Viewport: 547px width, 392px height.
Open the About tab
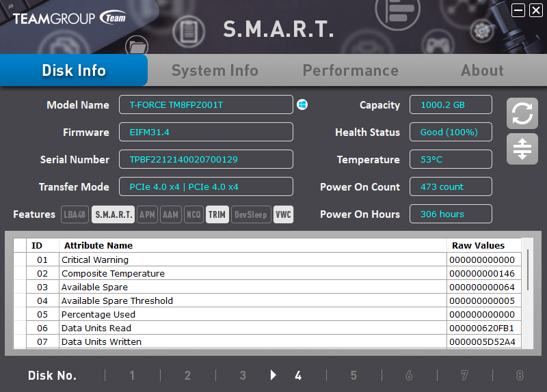pyautogui.click(x=482, y=70)
